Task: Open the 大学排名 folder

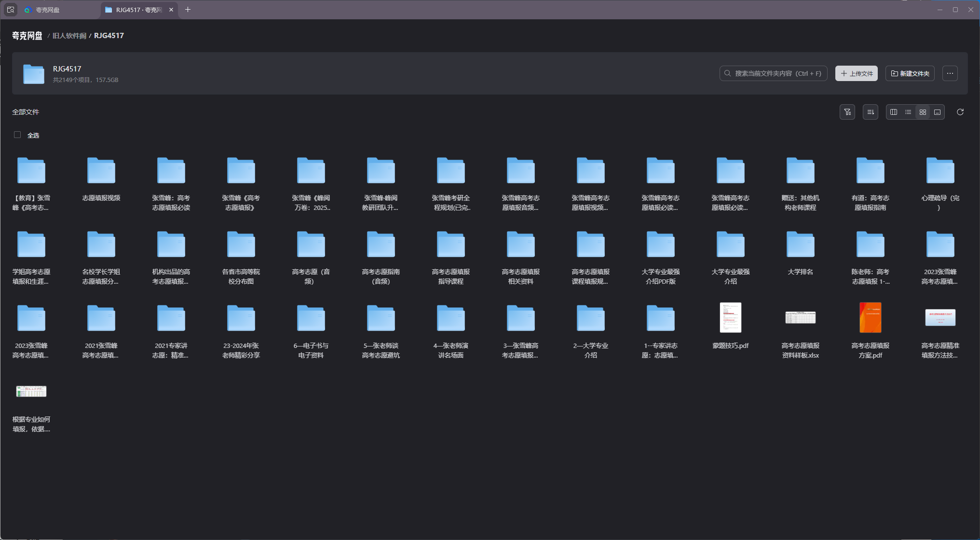Action: click(x=800, y=245)
